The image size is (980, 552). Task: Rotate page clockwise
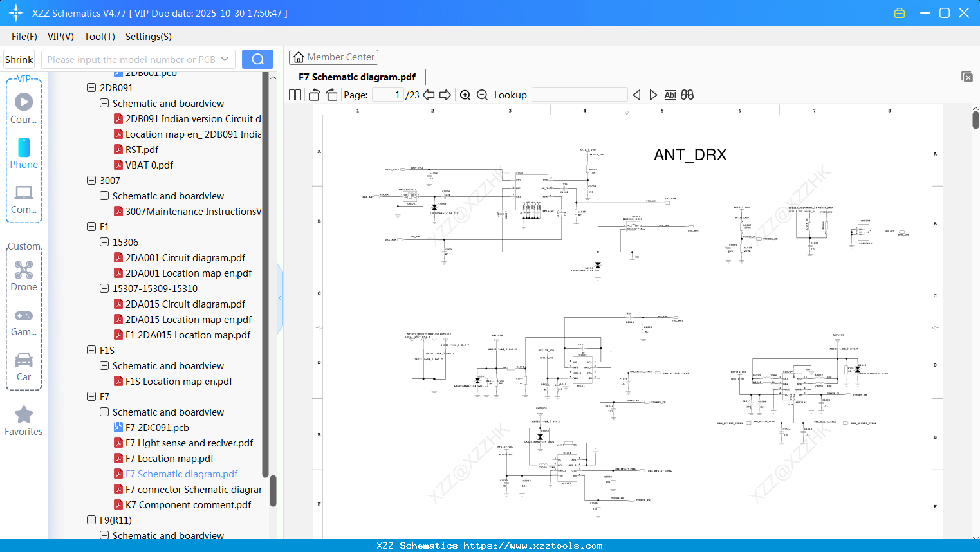pos(331,95)
